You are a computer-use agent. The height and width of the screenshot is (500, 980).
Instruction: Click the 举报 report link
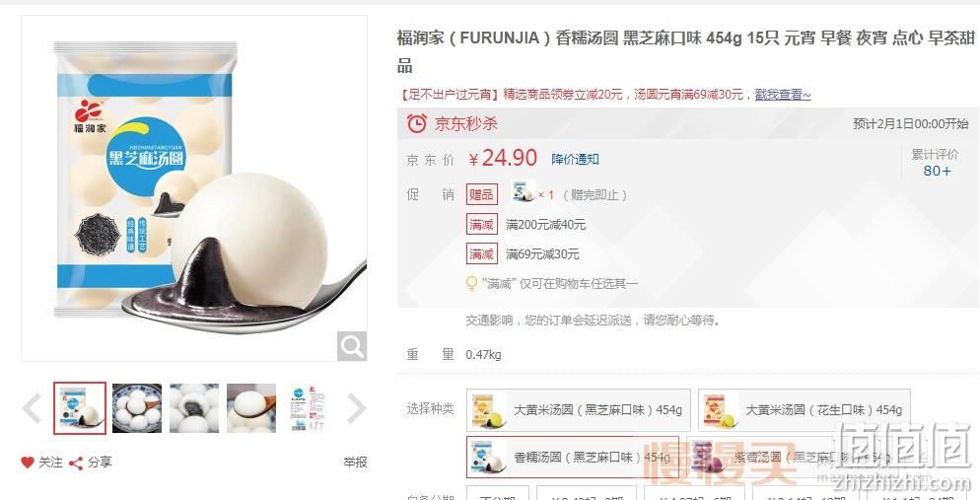coord(355,463)
